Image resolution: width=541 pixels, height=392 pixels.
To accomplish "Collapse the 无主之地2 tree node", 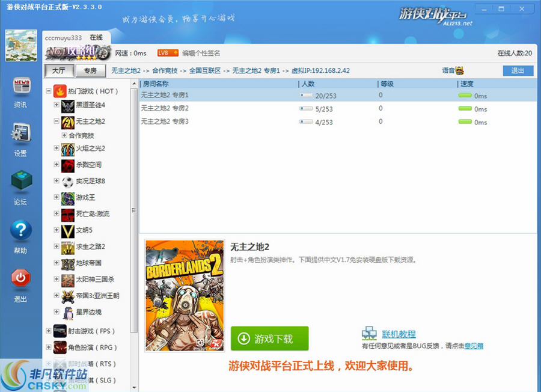I will pos(57,121).
